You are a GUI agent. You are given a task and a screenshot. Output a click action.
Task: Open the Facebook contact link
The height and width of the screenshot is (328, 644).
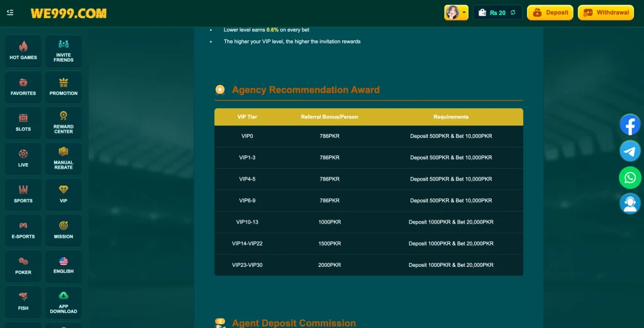click(x=630, y=125)
